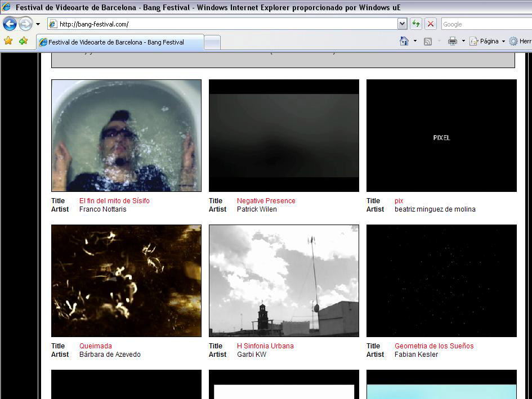Click the 'Geometria de los Sueños' link
Viewport: 532px width, 399px height.
point(434,346)
